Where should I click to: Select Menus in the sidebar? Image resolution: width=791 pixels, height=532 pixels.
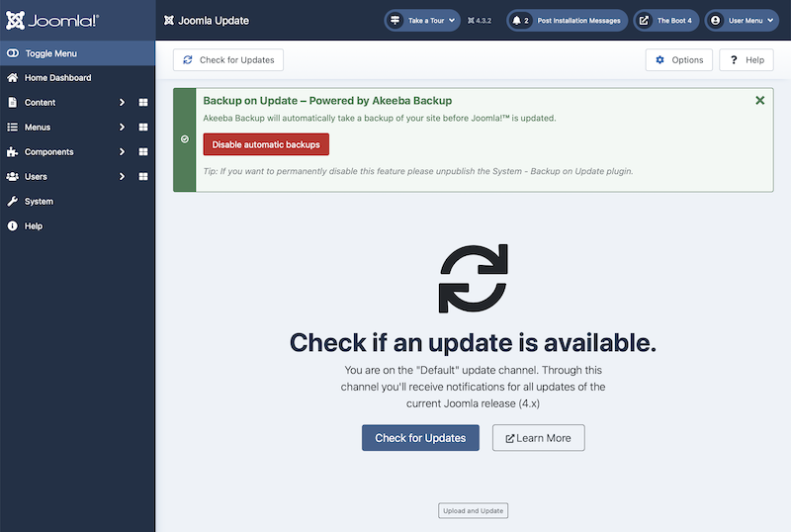click(x=38, y=128)
